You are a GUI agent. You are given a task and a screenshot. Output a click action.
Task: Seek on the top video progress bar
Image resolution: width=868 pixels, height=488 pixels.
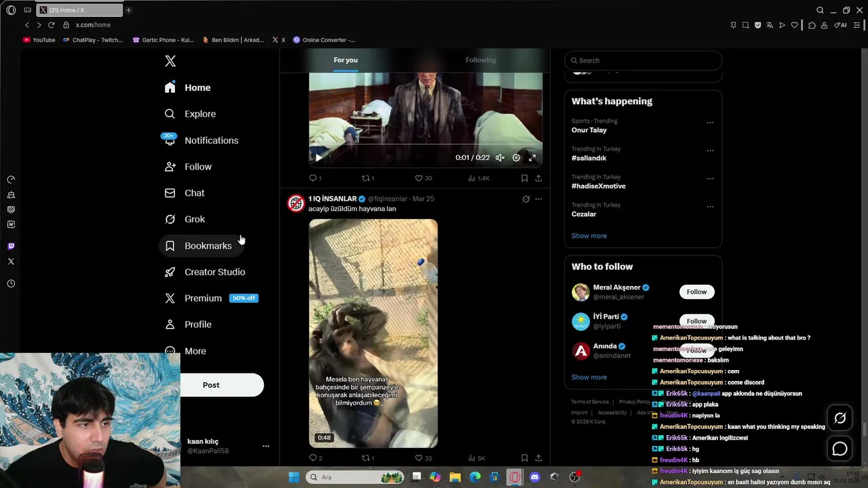425,144
